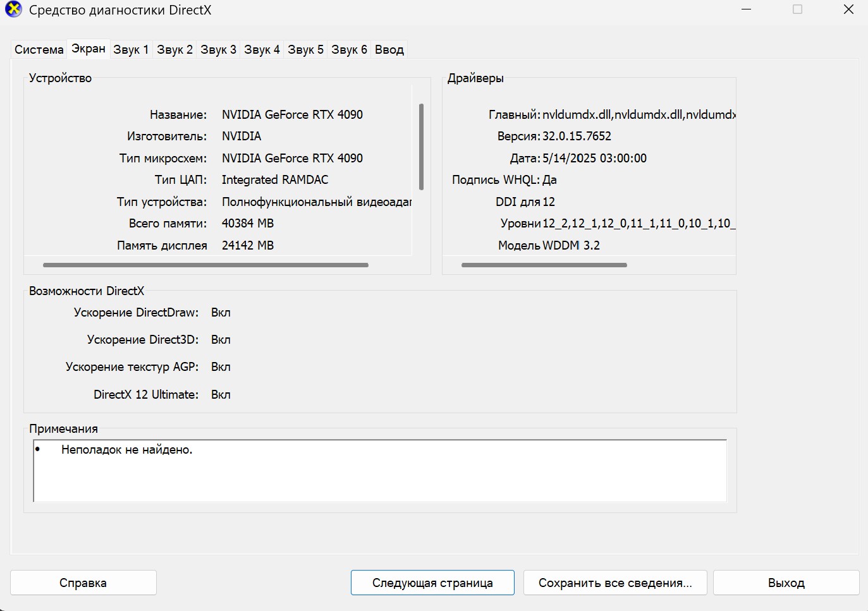Click the "Название:" label
This screenshot has width=868, height=611.
point(178,114)
